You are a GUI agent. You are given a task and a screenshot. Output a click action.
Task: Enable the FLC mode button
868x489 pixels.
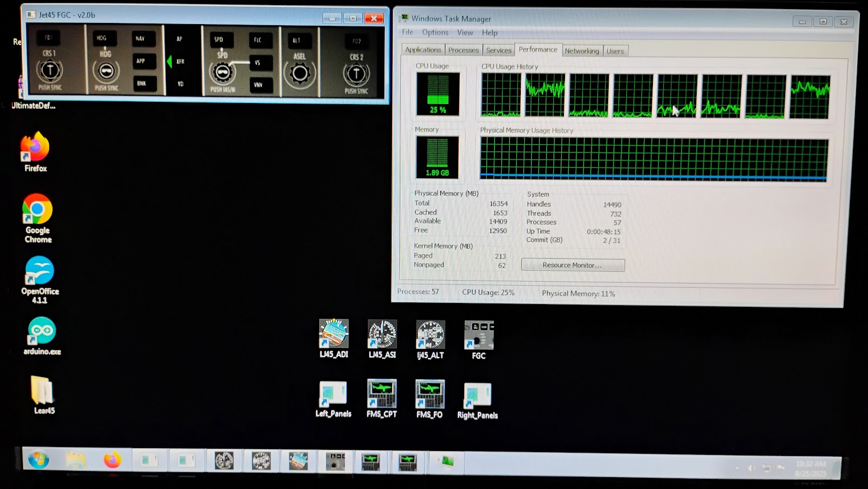click(258, 40)
